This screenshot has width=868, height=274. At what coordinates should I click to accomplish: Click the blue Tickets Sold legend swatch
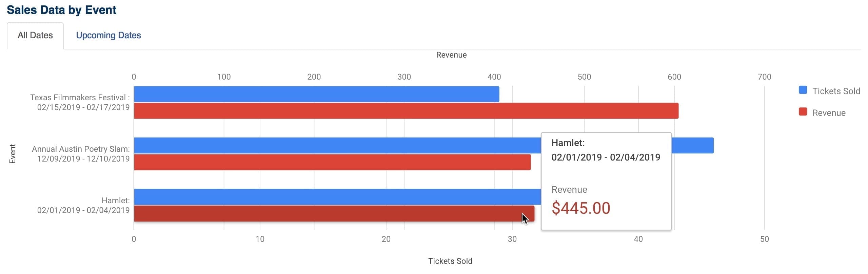pyautogui.click(x=802, y=90)
